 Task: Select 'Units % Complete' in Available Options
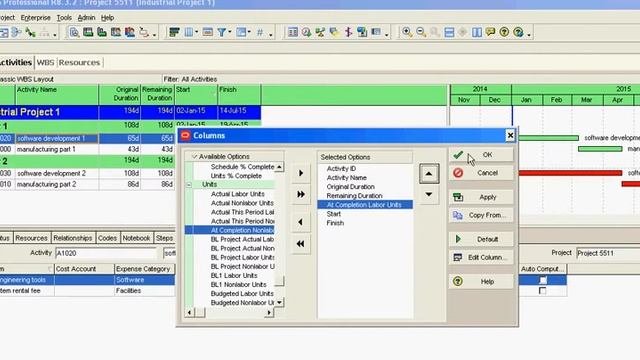tap(236, 176)
